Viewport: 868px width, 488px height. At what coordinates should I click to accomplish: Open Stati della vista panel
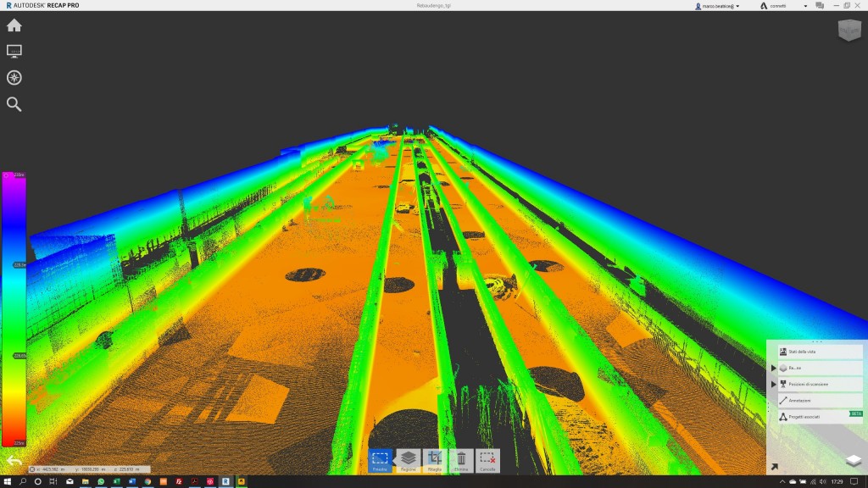coord(807,352)
